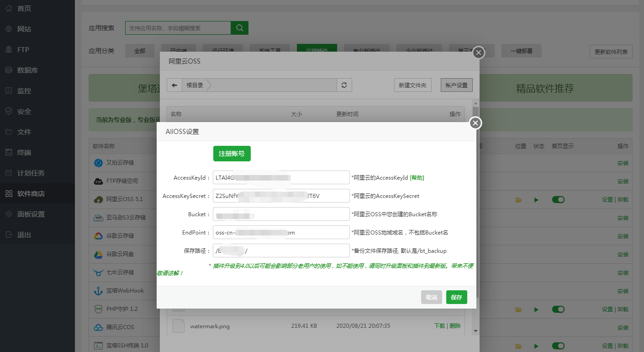644x352 pixels.
Task: Go back with the arrow in 阿里云OSS dialog
Action: click(174, 85)
